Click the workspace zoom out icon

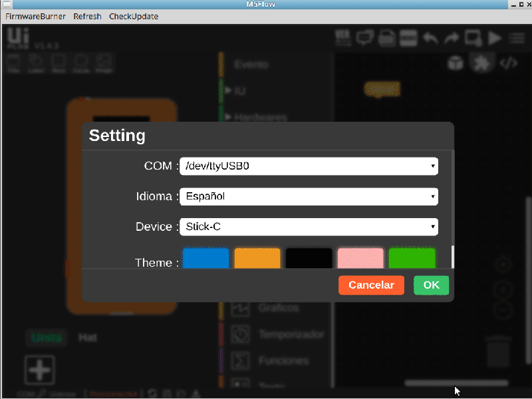[503, 310]
